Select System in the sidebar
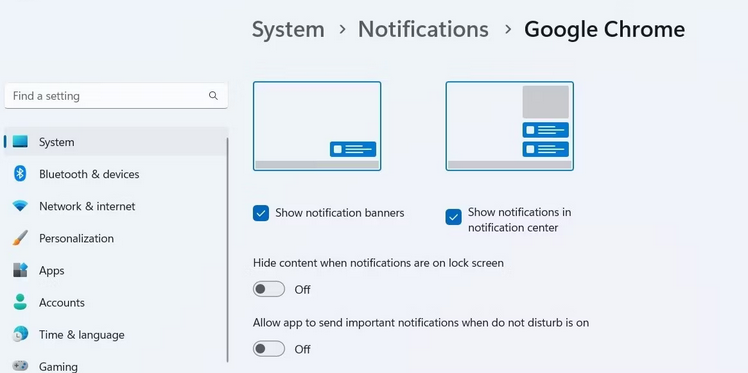The image size is (748, 373). click(115, 142)
